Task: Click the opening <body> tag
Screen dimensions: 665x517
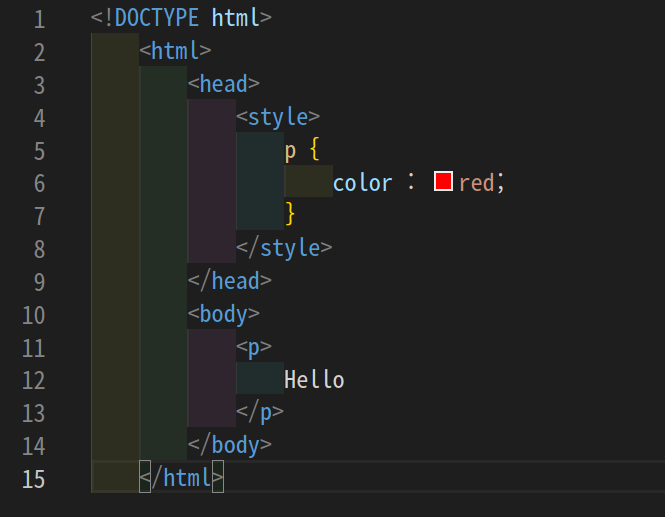Action: click(x=224, y=315)
